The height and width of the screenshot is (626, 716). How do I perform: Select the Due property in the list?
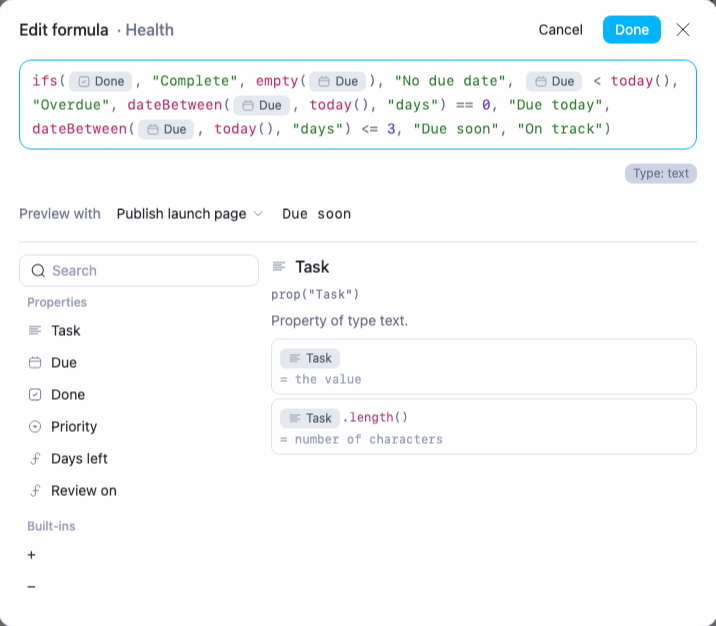(139, 363)
